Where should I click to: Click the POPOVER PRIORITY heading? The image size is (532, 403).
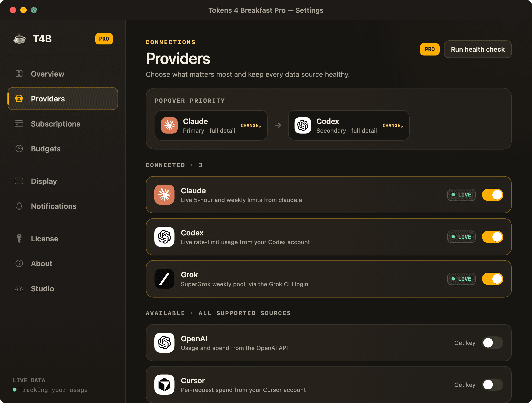coord(190,101)
